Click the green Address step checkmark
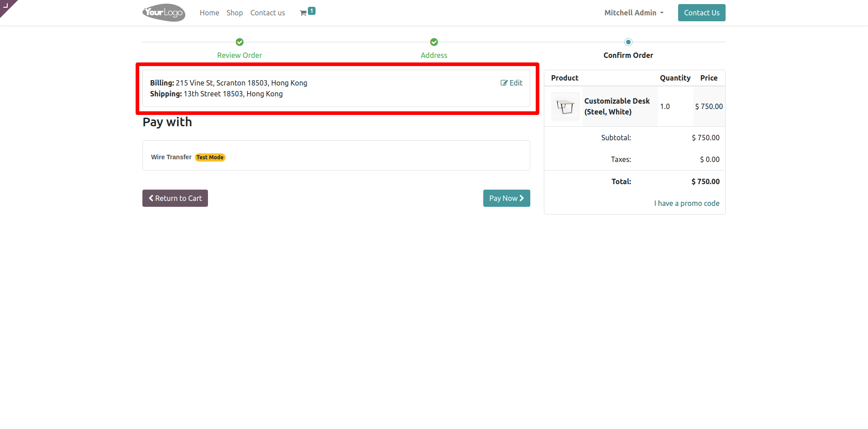 tap(434, 42)
